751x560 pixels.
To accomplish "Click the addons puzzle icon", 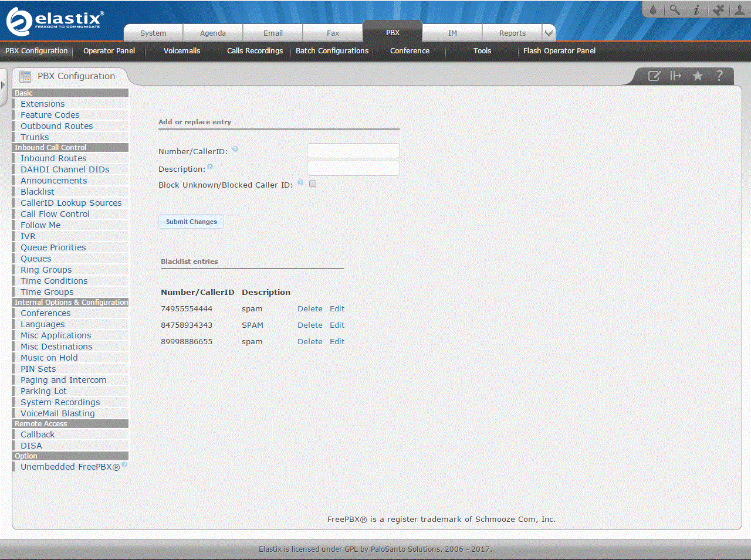I will pyautogui.click(x=718, y=9).
